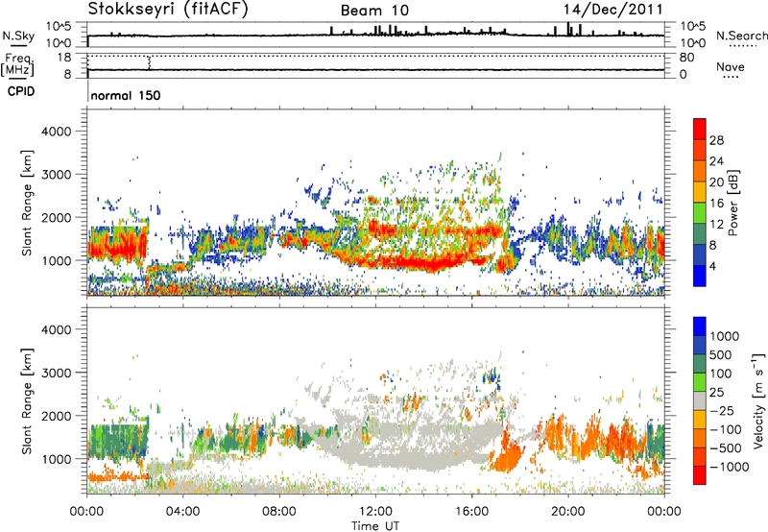Click the "2000" tick of the velocity panel

tap(57, 416)
